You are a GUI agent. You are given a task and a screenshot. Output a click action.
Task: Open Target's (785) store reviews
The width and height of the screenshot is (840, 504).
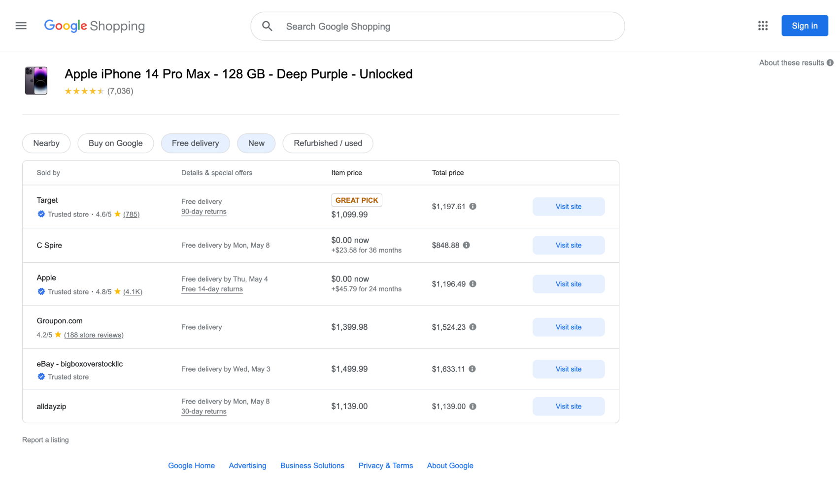point(131,214)
